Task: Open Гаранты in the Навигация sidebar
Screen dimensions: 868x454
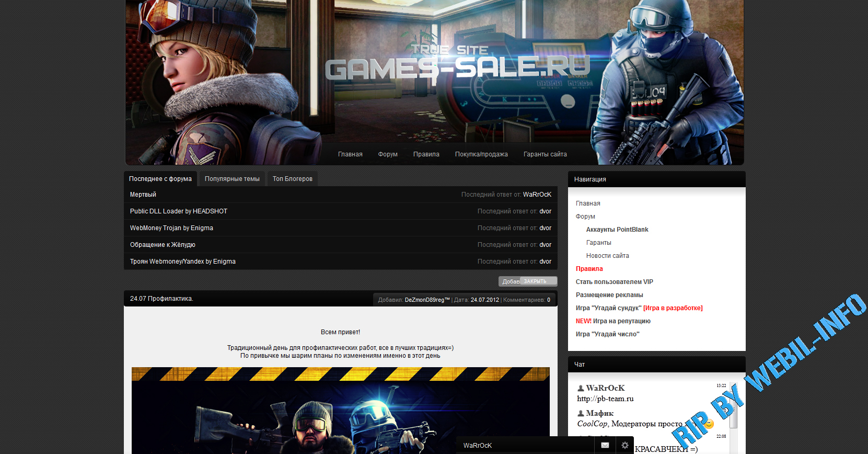Action: pos(599,243)
